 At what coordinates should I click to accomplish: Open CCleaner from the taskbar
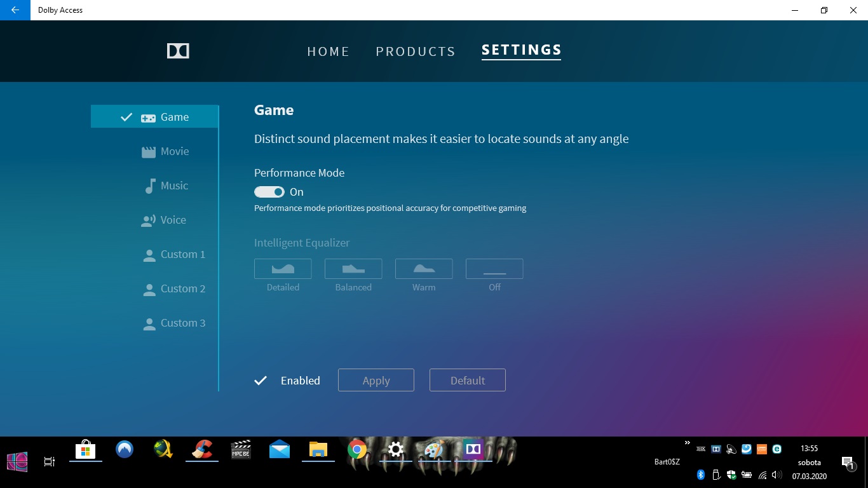click(x=202, y=450)
